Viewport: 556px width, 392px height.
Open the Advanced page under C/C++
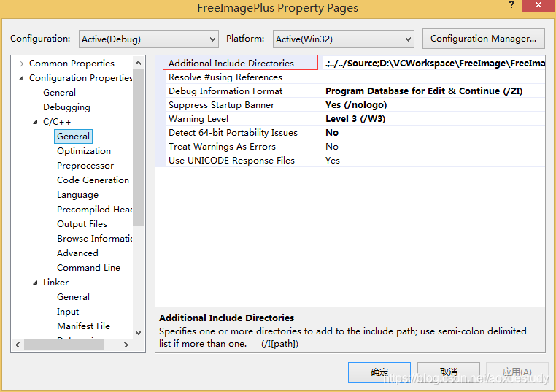(77, 253)
